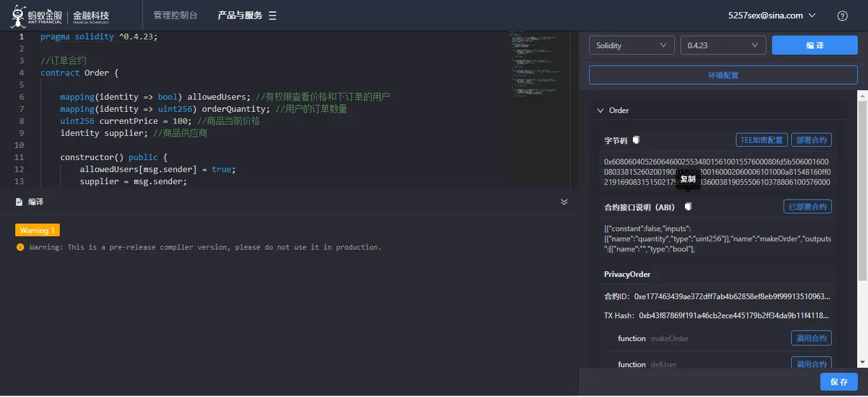
Task: Click the 环境配置 button
Action: tap(723, 75)
